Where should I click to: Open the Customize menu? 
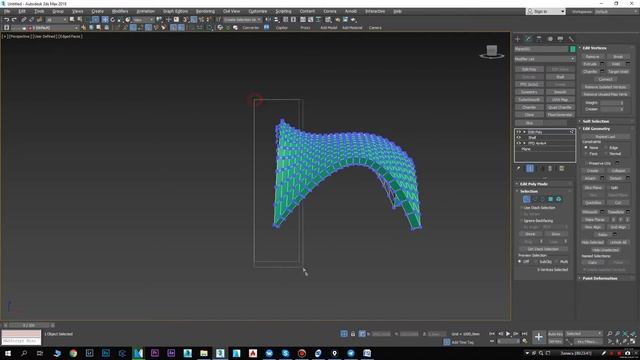(258, 11)
